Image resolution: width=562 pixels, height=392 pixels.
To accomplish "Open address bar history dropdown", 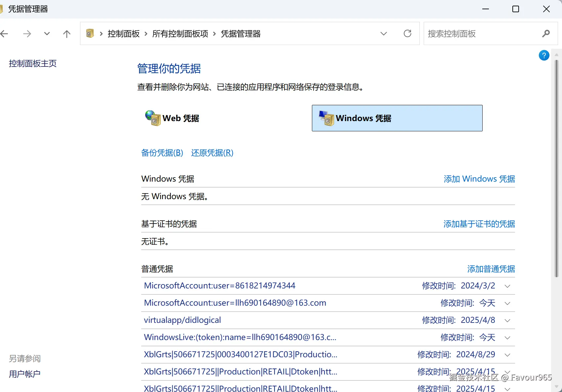I will [384, 34].
